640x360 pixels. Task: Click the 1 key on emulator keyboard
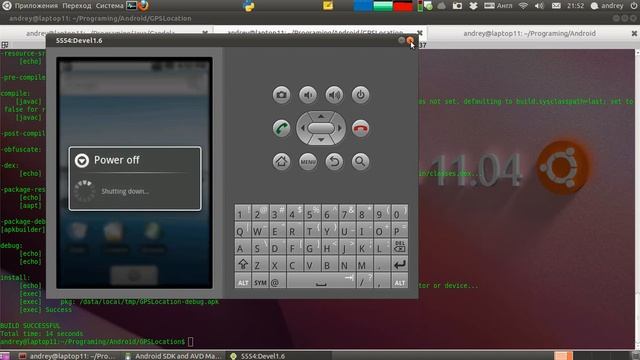tap(243, 213)
